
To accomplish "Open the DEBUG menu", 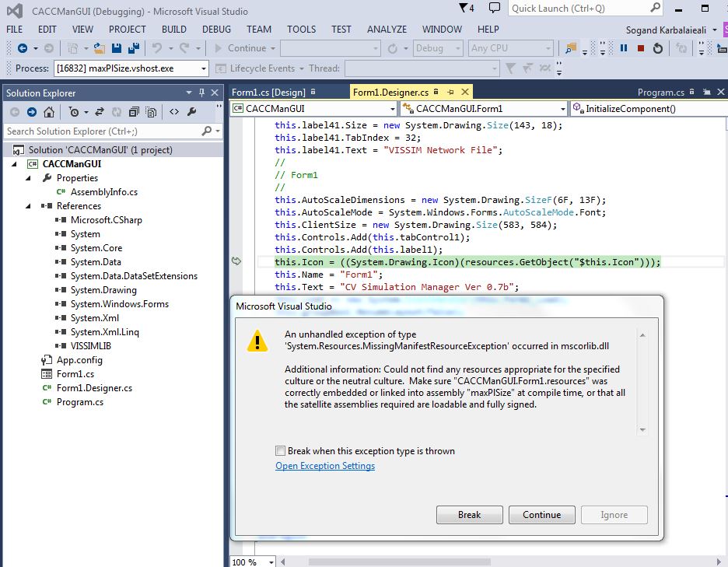I will tap(216, 30).
